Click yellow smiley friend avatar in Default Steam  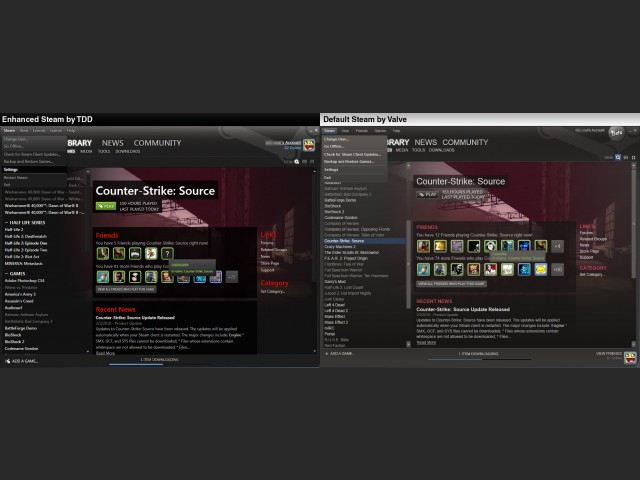click(541, 269)
